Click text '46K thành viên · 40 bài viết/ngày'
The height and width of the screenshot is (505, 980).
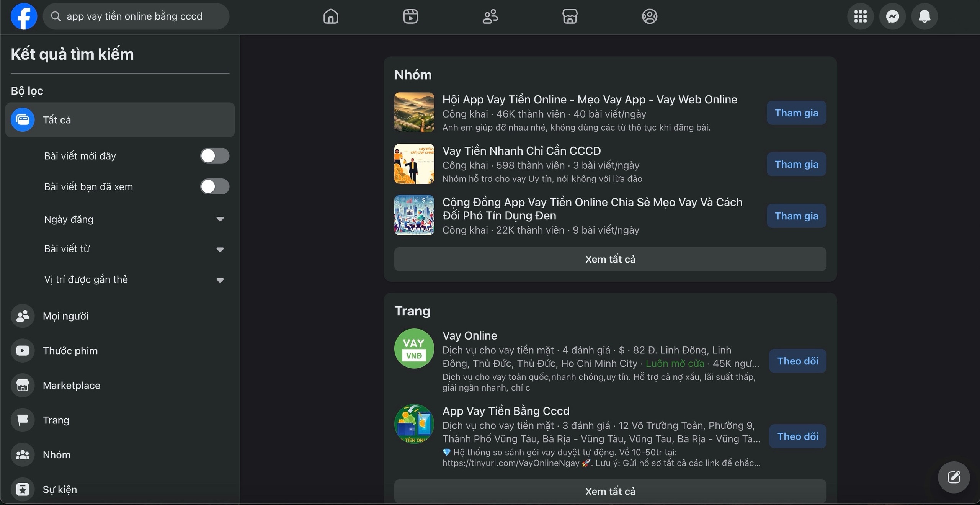(571, 114)
